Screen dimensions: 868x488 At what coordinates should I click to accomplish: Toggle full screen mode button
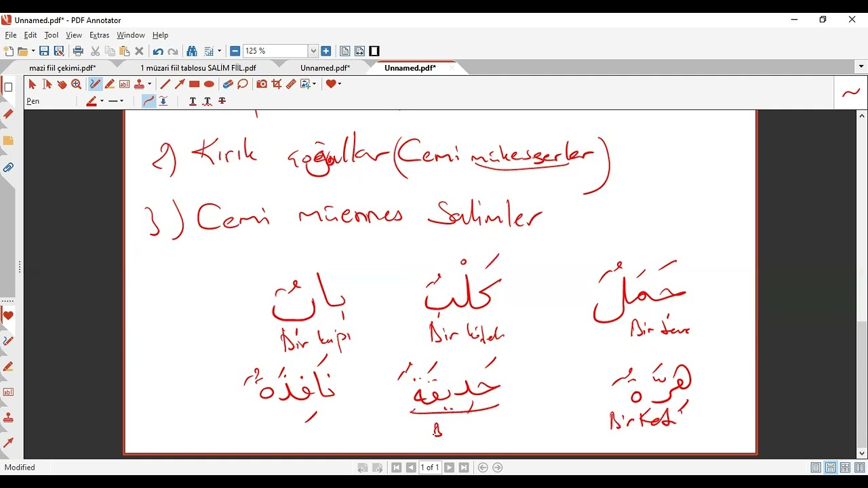click(x=374, y=51)
